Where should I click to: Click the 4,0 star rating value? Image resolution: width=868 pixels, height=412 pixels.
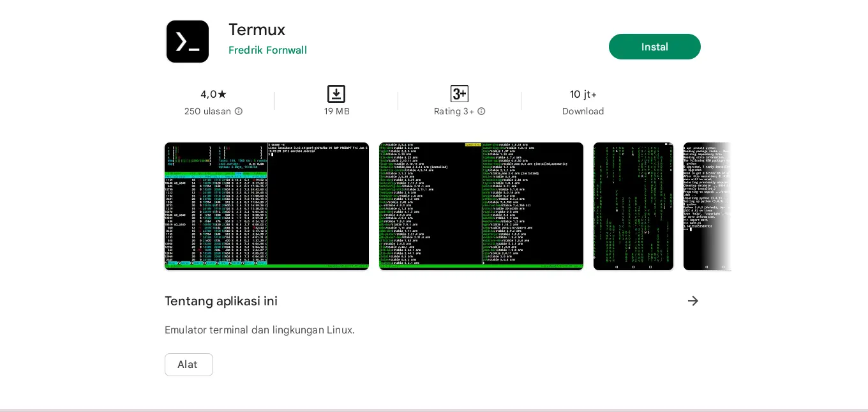tap(213, 95)
